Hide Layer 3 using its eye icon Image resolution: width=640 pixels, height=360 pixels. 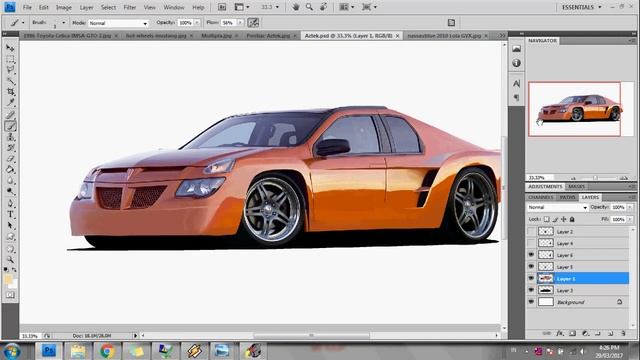[531, 290]
